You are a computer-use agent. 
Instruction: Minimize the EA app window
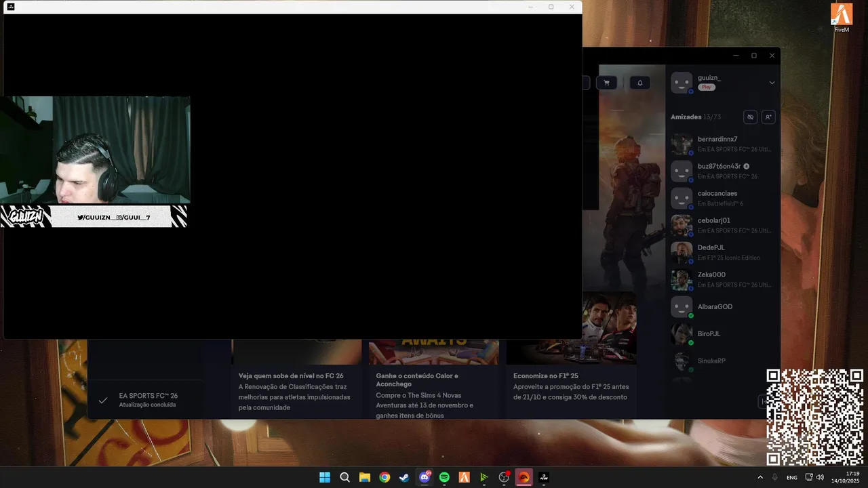[736, 56]
